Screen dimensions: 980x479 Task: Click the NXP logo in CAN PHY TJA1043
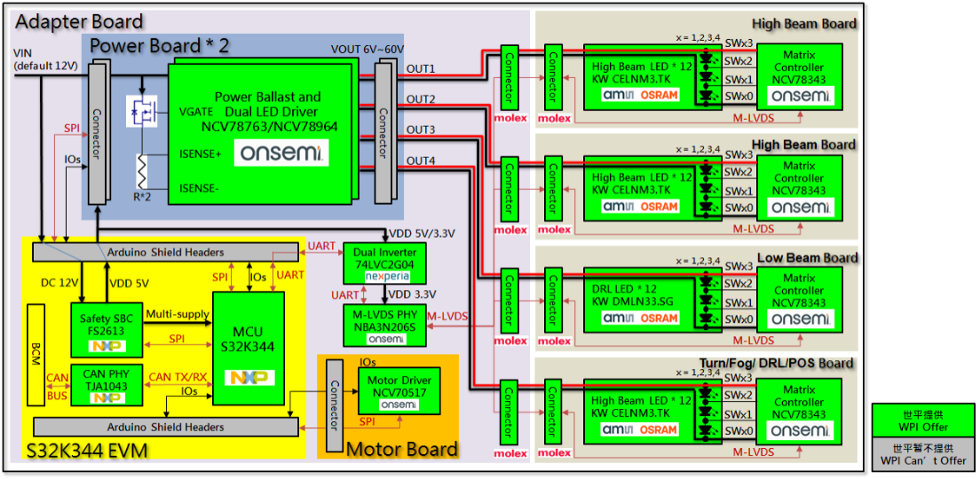[106, 397]
